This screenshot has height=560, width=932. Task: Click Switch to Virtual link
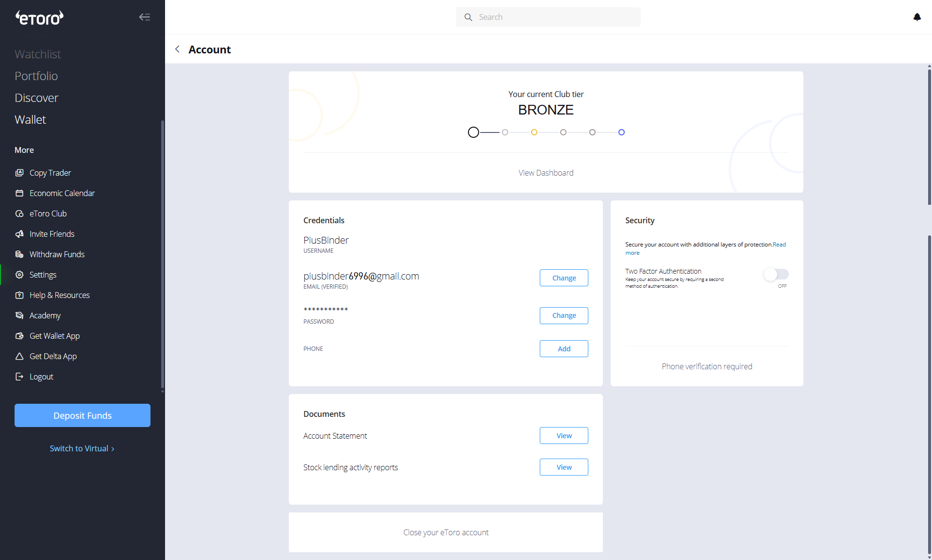82,448
